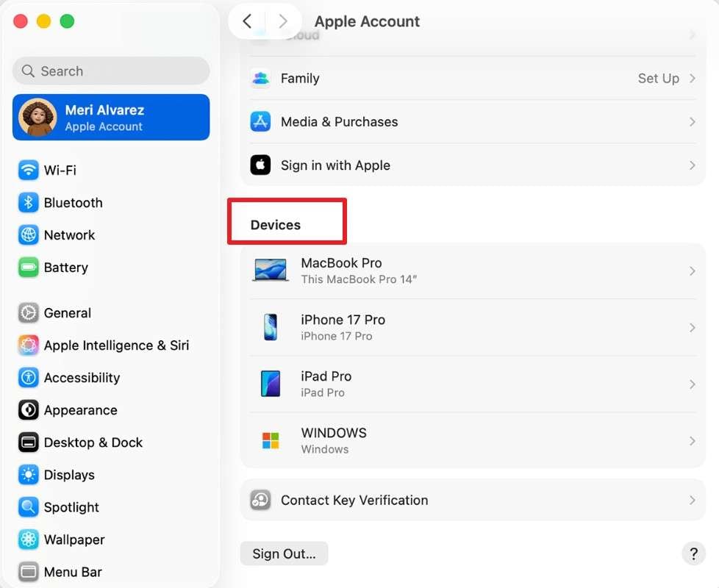Click Meri Alvarez profile avatar

point(37,118)
